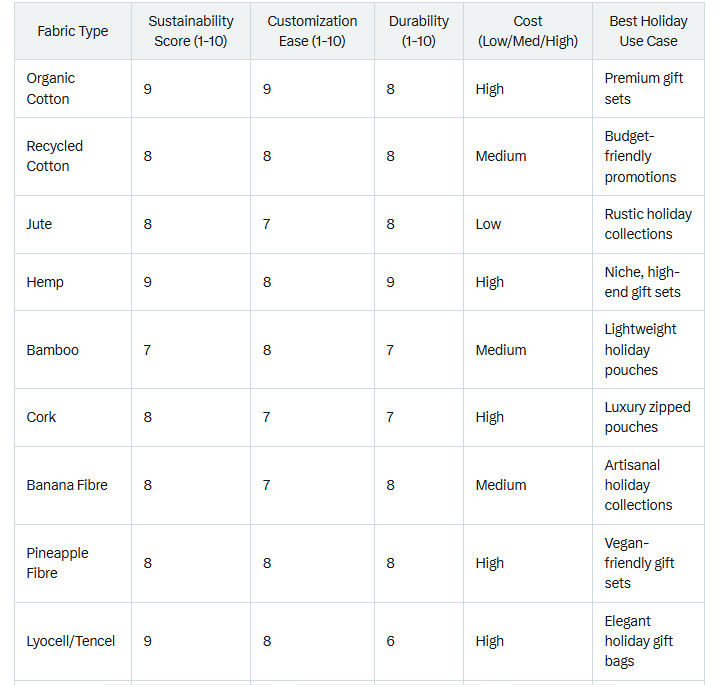Screen dimensions: 718x685
Task: Click the Lyocell/Tencel cell
Action: tap(71, 641)
